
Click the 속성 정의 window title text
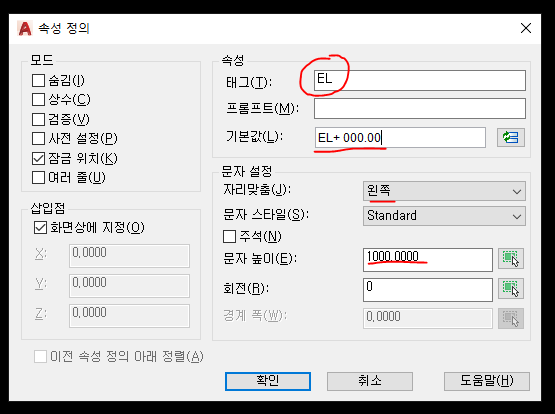point(64,28)
